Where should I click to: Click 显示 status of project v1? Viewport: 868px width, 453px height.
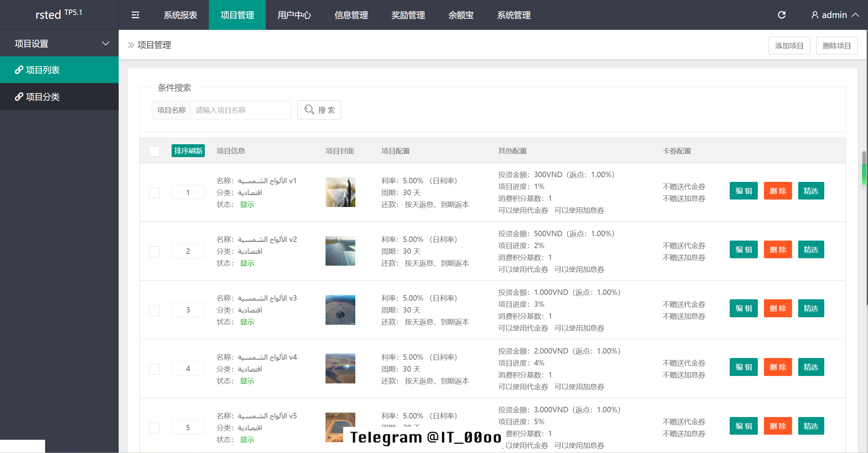(247, 204)
